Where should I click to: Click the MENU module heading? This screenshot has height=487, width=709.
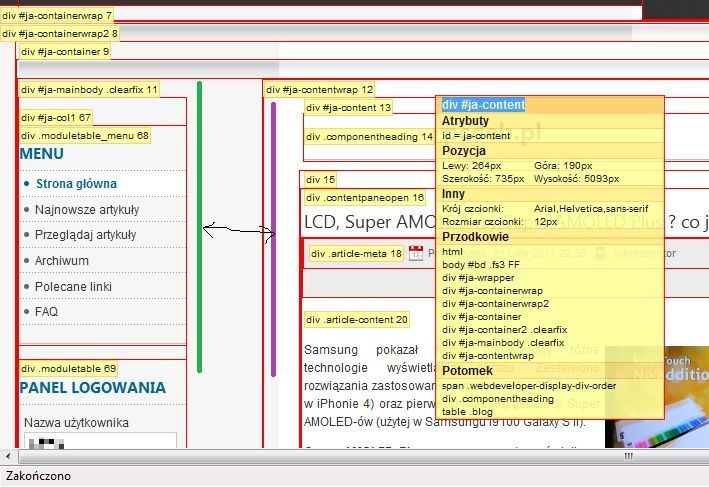[42, 154]
